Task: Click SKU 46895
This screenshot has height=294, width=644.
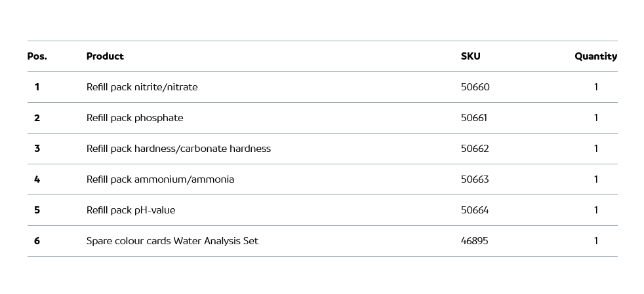Action: point(474,241)
